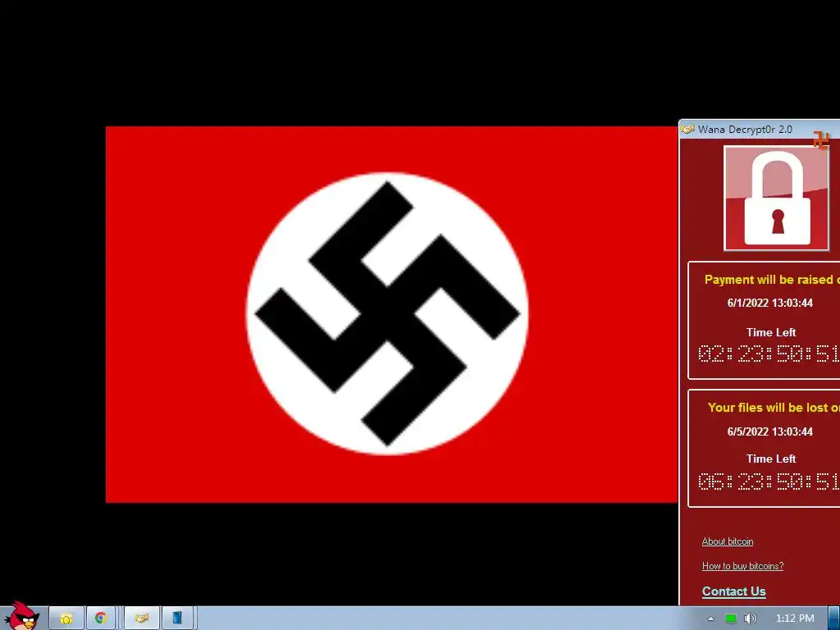Click the Angry Birds start button
This screenshot has width=840, height=630.
coord(22,616)
